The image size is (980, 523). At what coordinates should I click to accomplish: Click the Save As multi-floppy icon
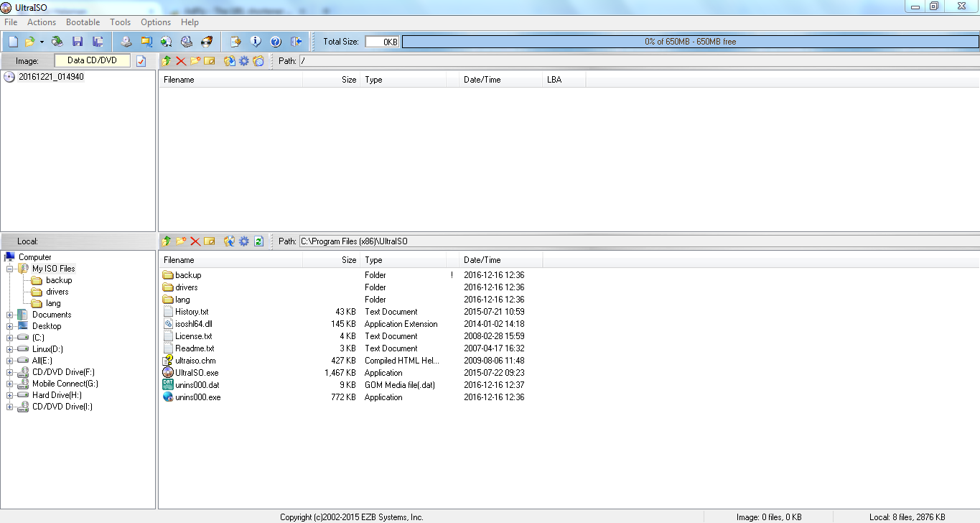(98, 42)
